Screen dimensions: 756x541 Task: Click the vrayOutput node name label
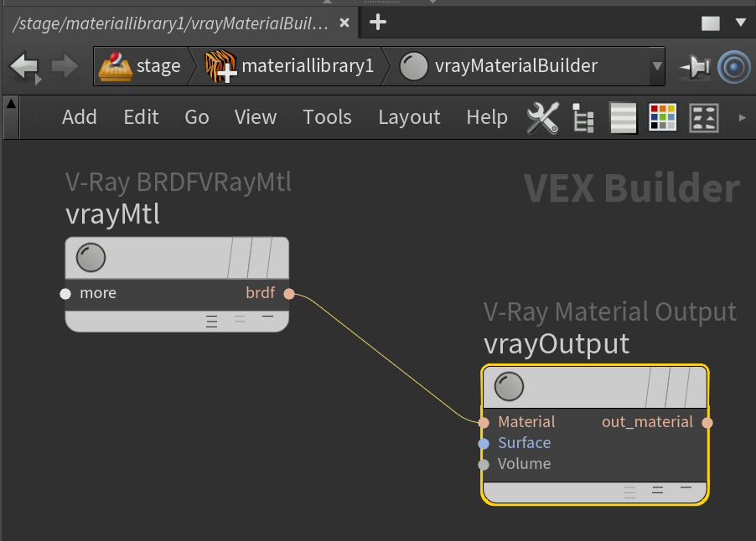557,343
